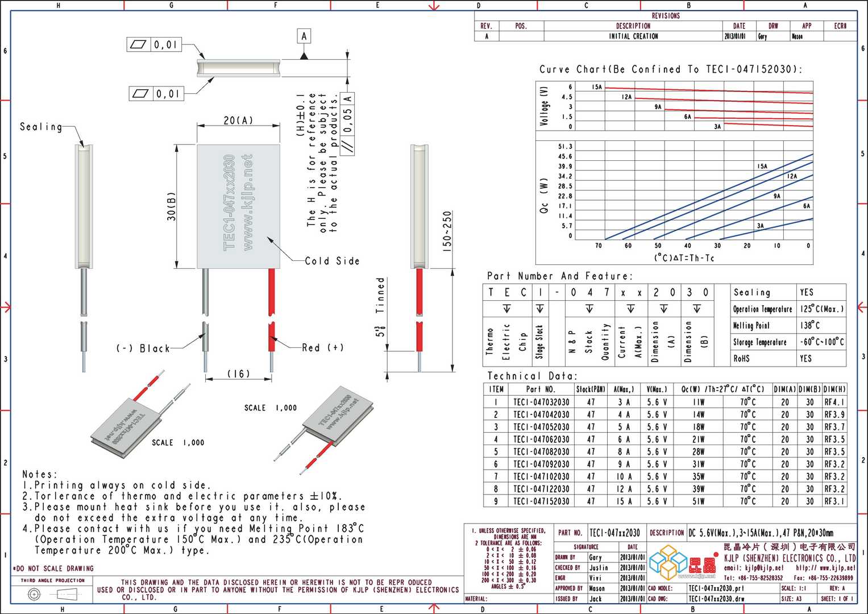Click the (°C)ΔT=Th-Tc axis label

coord(684,258)
